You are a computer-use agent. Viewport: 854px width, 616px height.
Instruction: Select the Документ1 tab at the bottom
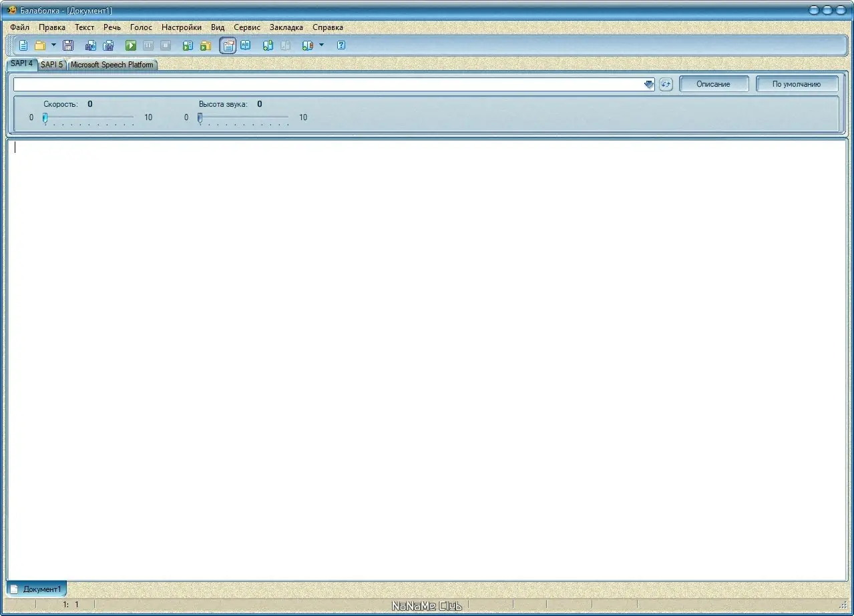point(37,589)
